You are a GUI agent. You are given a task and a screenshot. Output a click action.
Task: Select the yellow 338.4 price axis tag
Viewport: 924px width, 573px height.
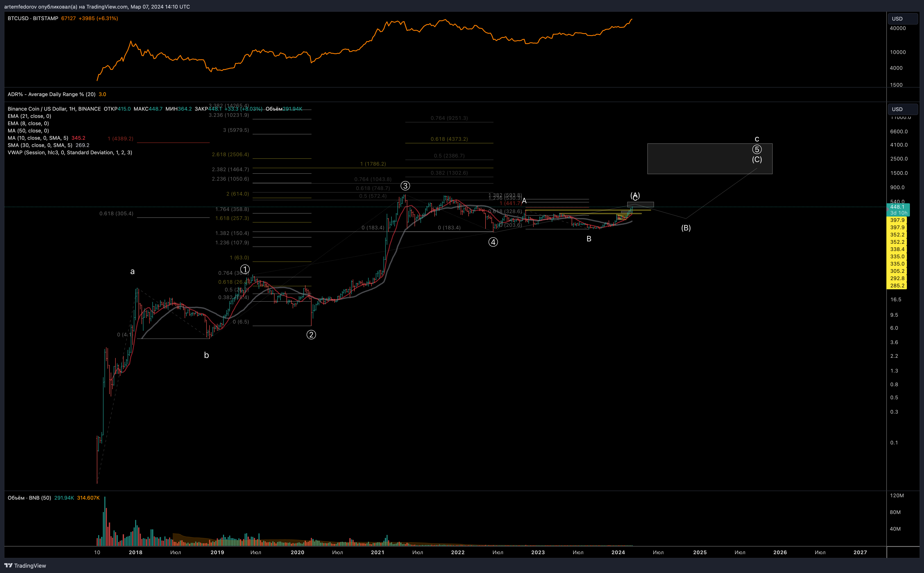pos(897,249)
